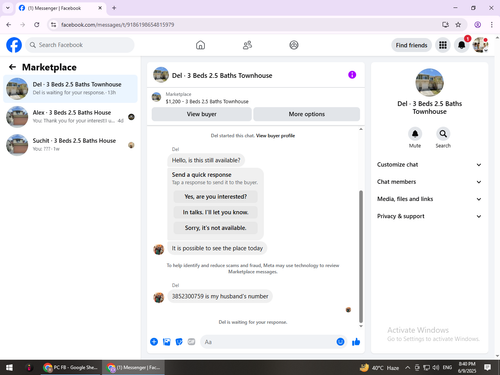Open large listing photo in right panel
Viewport: 500px width, 375px height.
click(x=429, y=82)
